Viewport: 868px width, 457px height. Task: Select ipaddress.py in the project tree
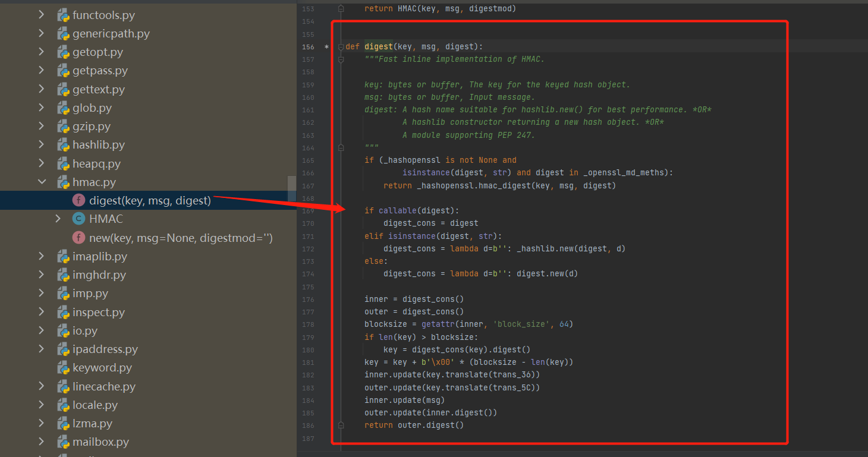point(105,349)
